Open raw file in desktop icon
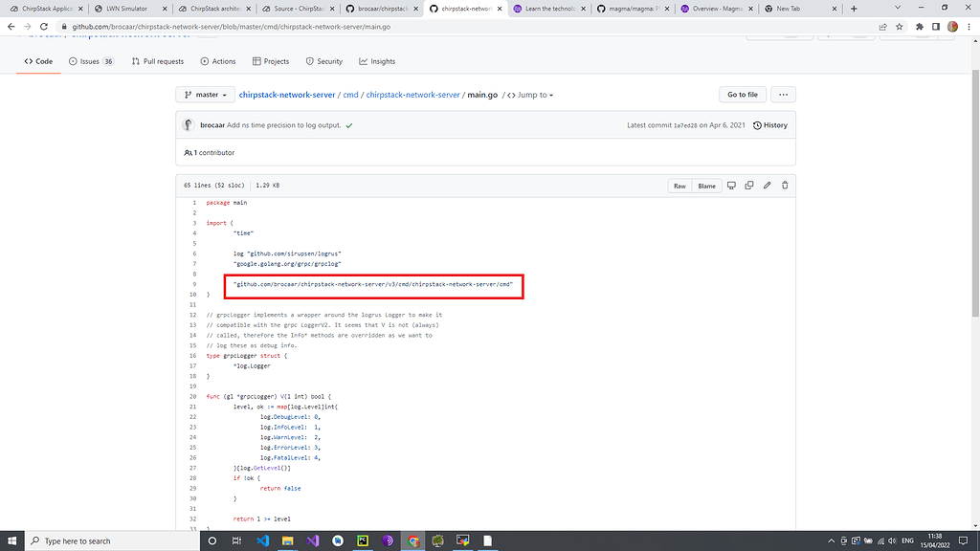 point(731,186)
